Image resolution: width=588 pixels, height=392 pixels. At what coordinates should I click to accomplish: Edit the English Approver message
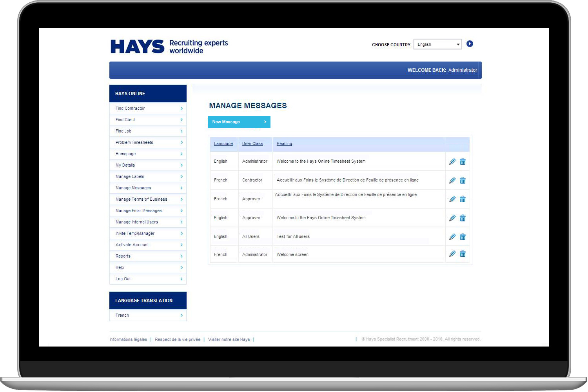click(x=452, y=218)
